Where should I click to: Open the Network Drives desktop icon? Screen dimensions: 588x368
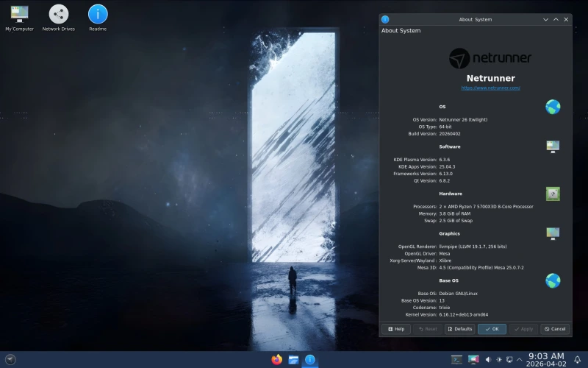click(x=59, y=14)
